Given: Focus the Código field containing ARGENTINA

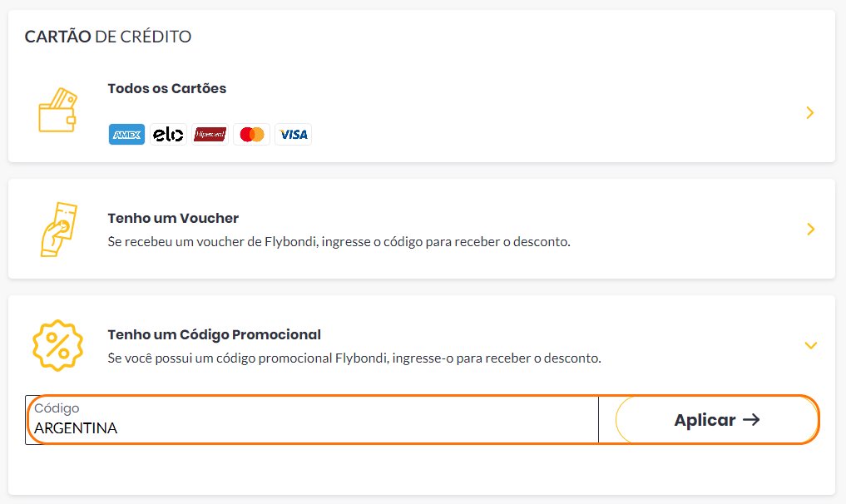Looking at the screenshot, I should 312,420.
